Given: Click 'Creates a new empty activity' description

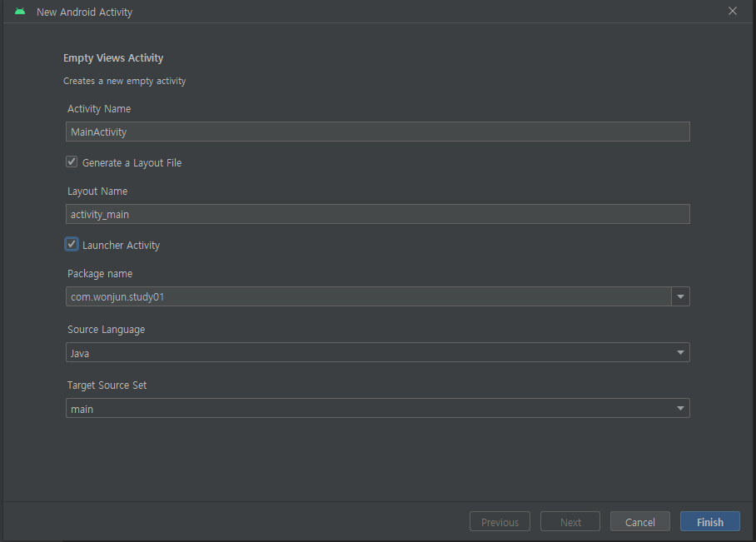Looking at the screenshot, I should click(x=124, y=81).
